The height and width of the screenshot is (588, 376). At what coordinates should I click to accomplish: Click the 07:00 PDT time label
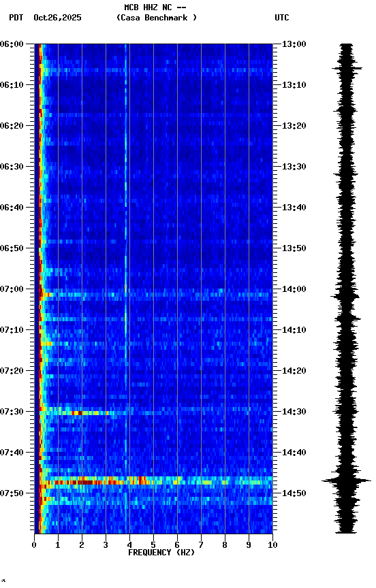(12, 289)
